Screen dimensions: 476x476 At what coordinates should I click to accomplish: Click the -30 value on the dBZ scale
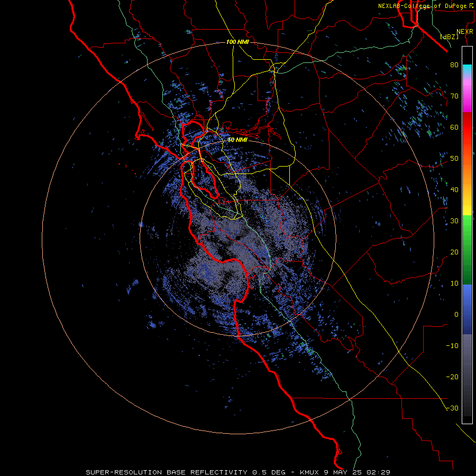tap(452, 408)
